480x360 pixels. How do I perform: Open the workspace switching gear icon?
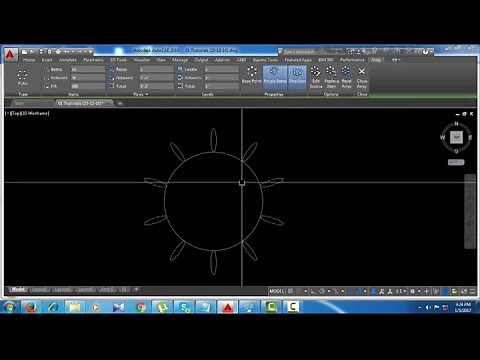(412, 291)
